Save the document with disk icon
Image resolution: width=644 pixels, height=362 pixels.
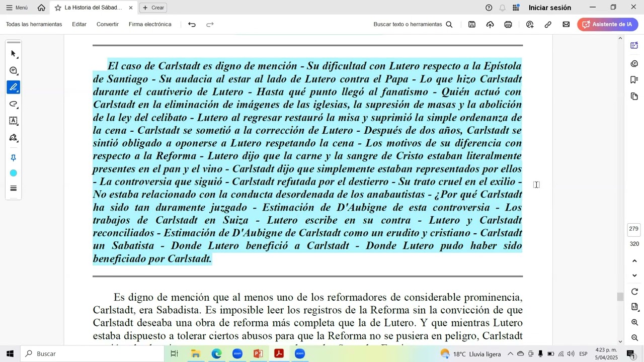472,24
